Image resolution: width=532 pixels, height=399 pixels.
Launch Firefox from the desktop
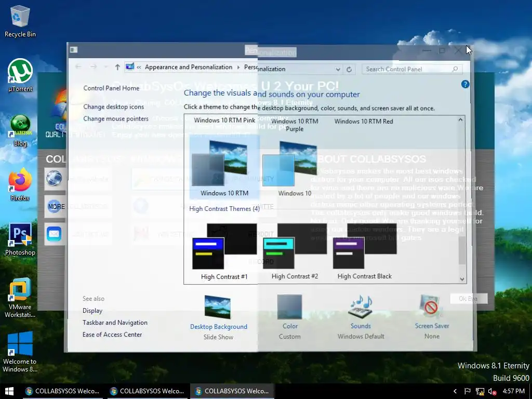click(20, 185)
